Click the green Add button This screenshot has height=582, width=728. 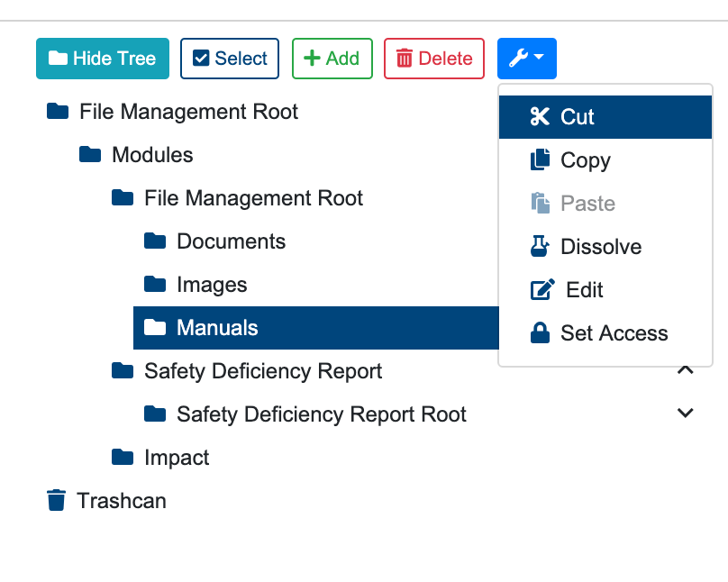click(x=332, y=59)
